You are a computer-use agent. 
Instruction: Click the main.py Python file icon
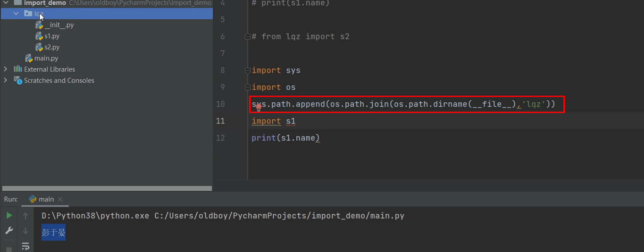pos(29,58)
